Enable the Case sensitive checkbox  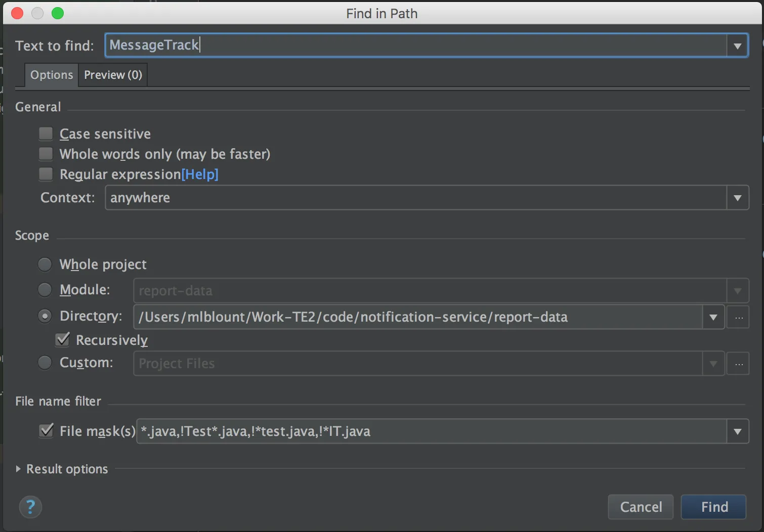pos(46,134)
